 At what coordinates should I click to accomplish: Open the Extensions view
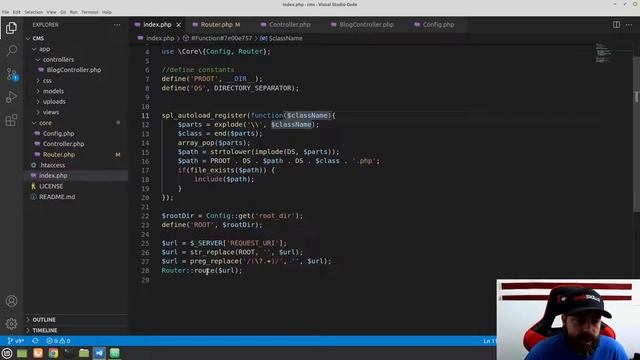[11, 120]
